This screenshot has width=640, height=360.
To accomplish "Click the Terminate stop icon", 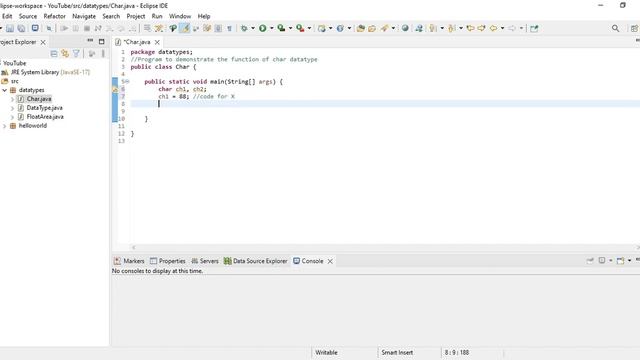I will point(87,28).
